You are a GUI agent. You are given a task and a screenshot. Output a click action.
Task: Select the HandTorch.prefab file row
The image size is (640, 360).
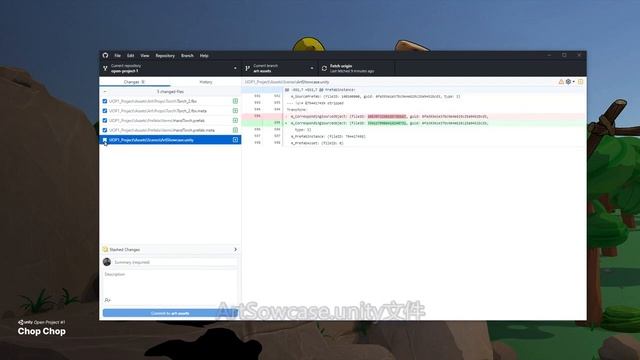coord(170,120)
